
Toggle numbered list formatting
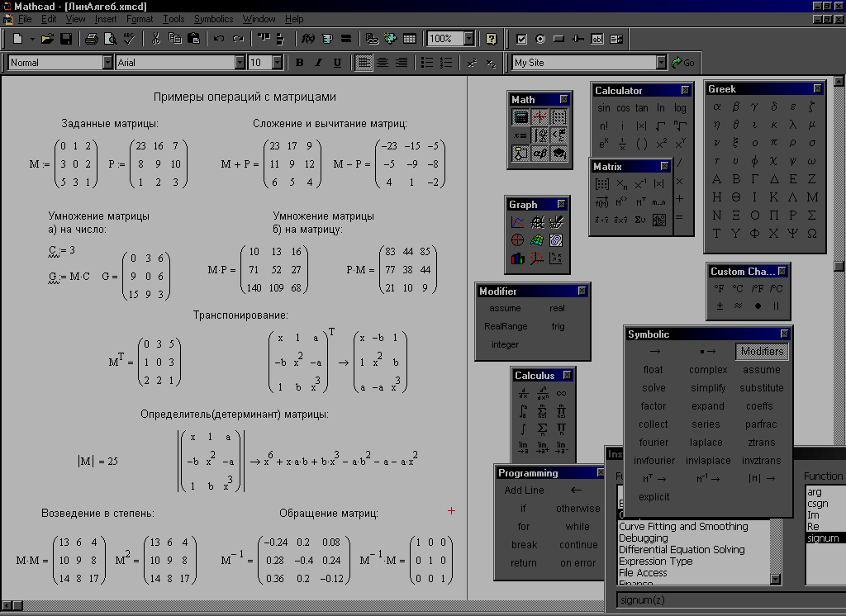(446, 63)
